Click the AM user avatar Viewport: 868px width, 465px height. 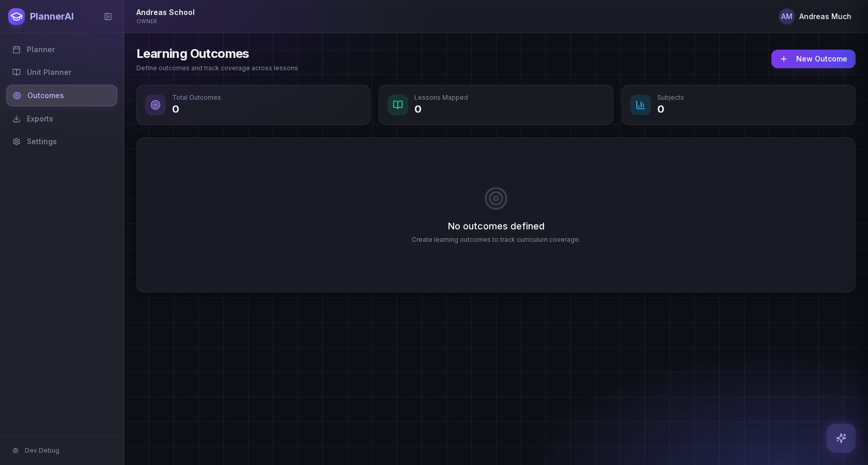786,17
